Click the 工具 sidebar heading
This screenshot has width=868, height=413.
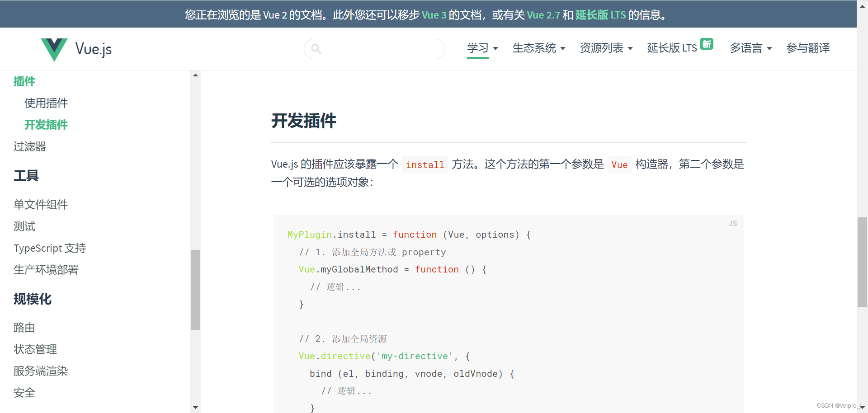click(x=26, y=175)
